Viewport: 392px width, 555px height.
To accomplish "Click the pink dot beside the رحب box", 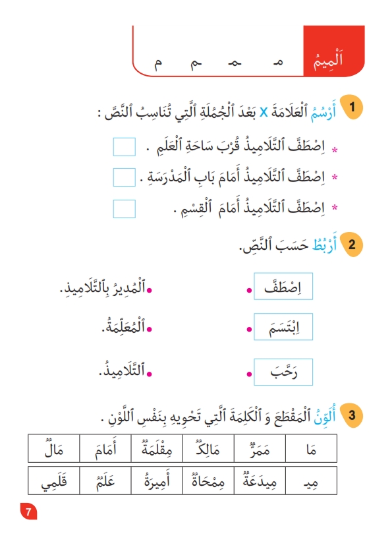I will coord(249,374).
